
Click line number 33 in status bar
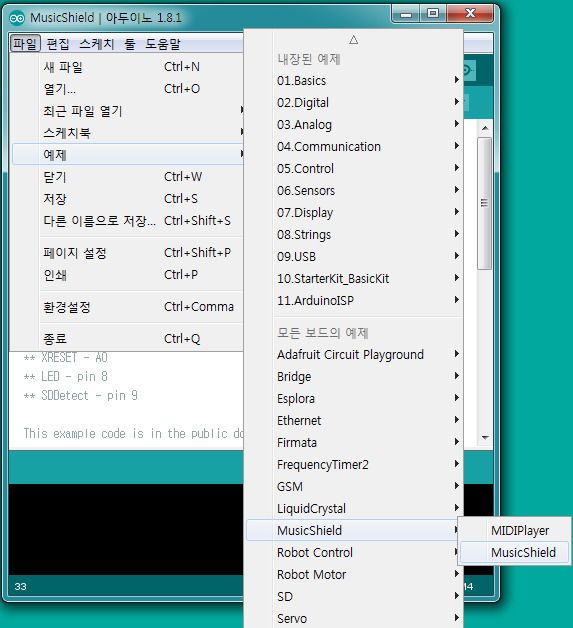click(x=20, y=587)
